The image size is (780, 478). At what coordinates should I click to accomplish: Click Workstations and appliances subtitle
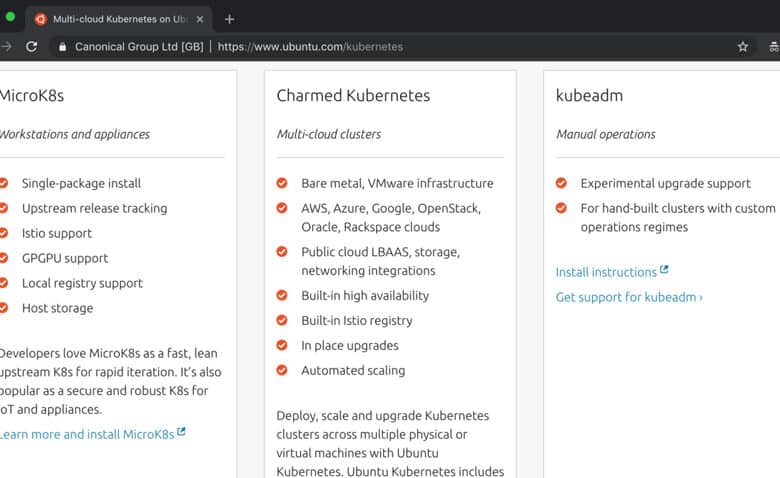point(75,134)
